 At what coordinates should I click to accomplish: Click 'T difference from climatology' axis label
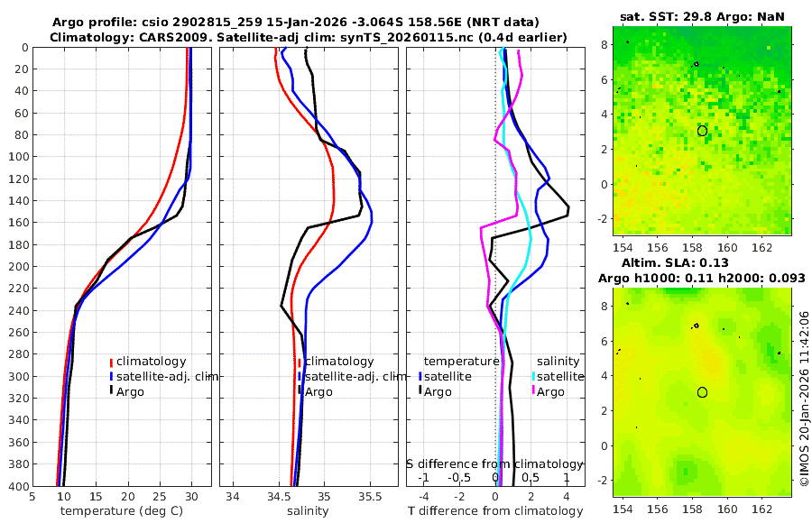pyautogui.click(x=495, y=511)
